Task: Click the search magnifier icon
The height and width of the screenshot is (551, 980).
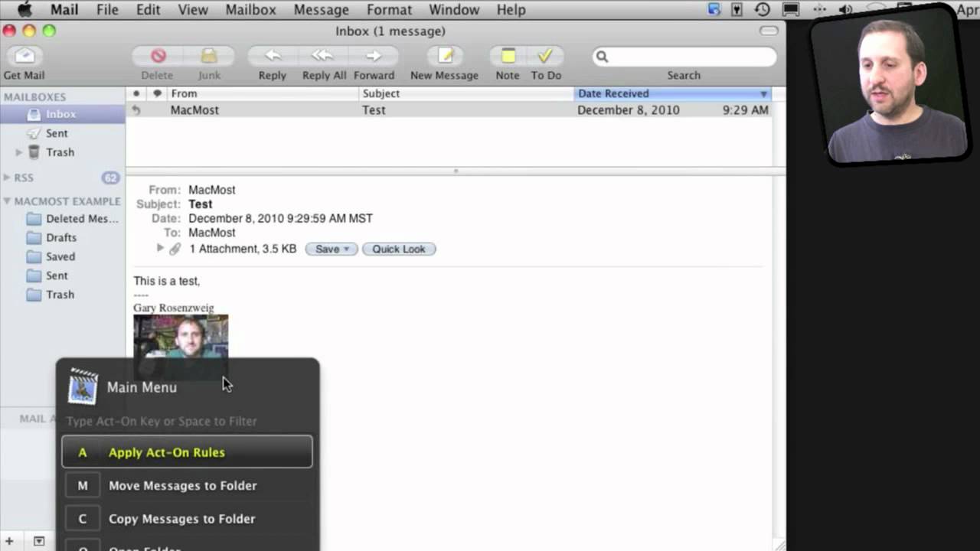Action: [602, 57]
